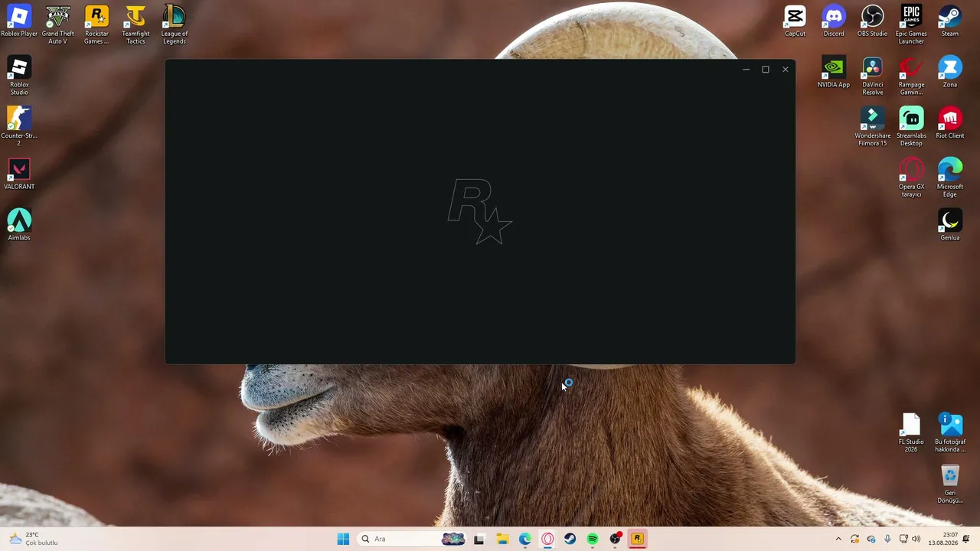
Task: Select the Geri Dönüşüm recycle bin icon
Action: click(x=950, y=484)
